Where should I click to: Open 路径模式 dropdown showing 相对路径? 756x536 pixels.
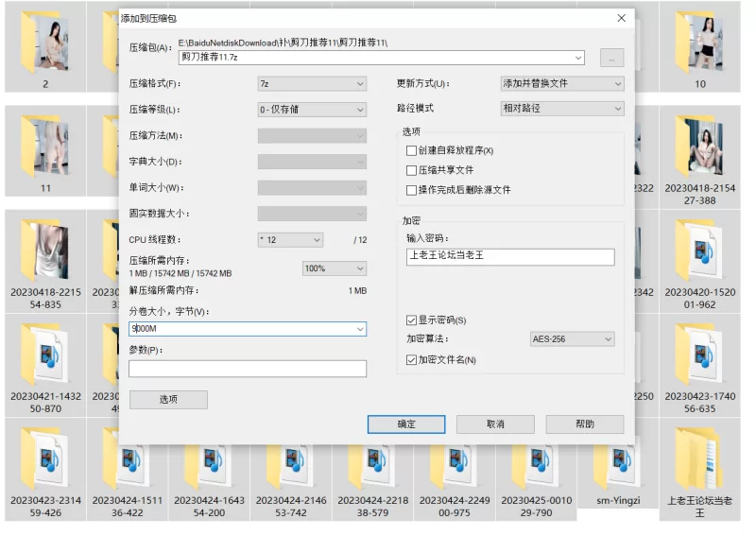(x=562, y=109)
